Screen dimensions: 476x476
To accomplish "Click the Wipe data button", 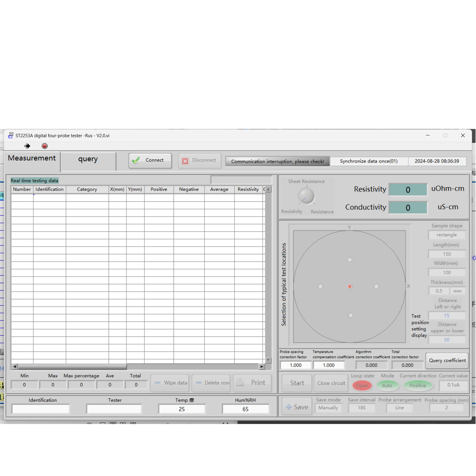I will (x=171, y=383).
